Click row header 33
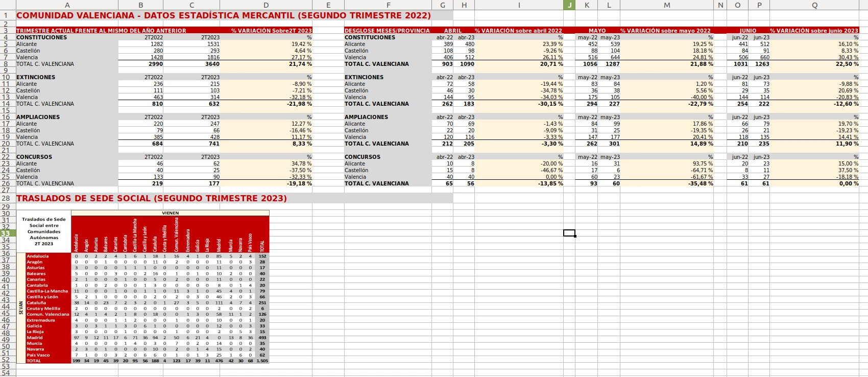Viewport: 868px width, 377px height. coord(6,233)
